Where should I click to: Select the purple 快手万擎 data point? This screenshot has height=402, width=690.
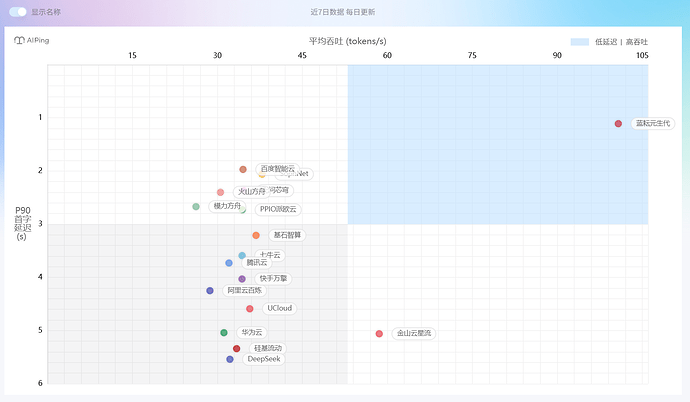coord(242,279)
